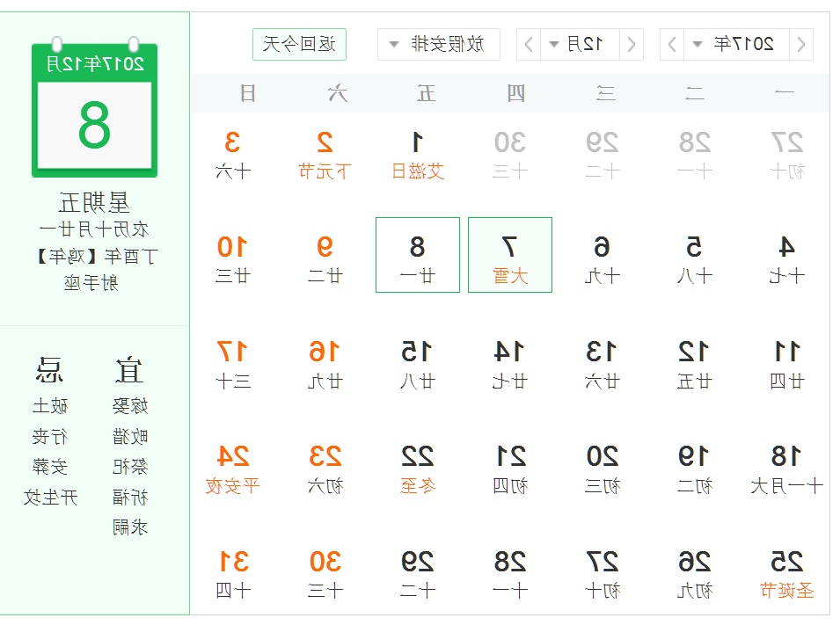Viewport: 840px width, 625px height.
Task: Select date 12 labeled 廿五
Action: [694, 365]
